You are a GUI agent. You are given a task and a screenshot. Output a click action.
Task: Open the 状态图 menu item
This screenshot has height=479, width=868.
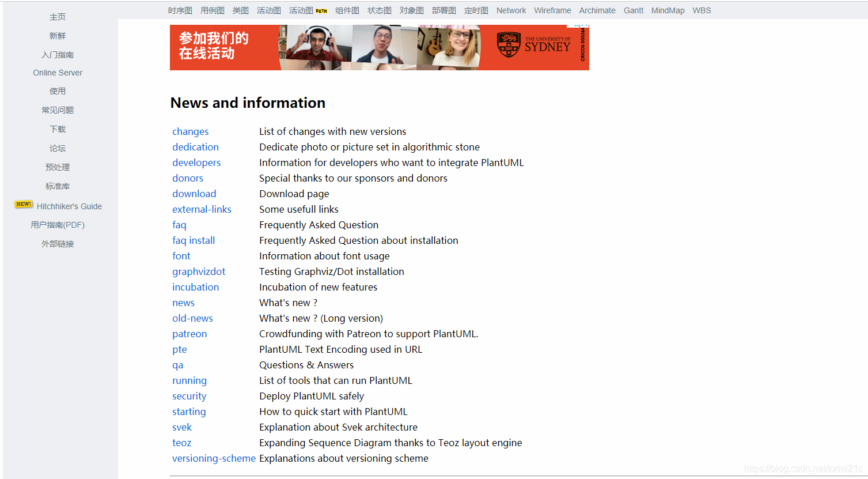tap(380, 10)
